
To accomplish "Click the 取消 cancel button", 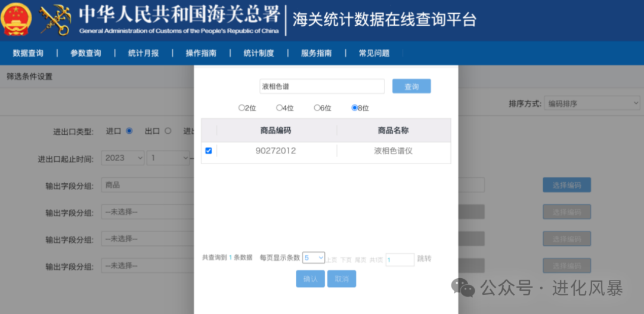I will (x=342, y=279).
